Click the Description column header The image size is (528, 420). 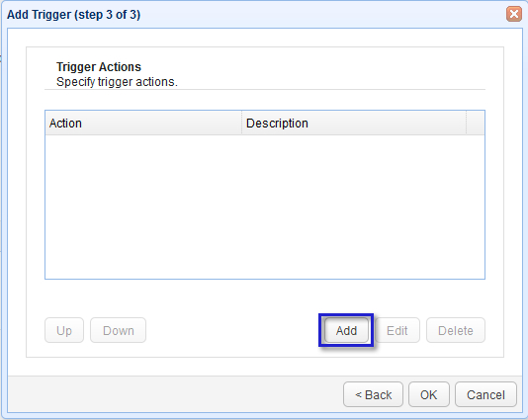(354, 124)
